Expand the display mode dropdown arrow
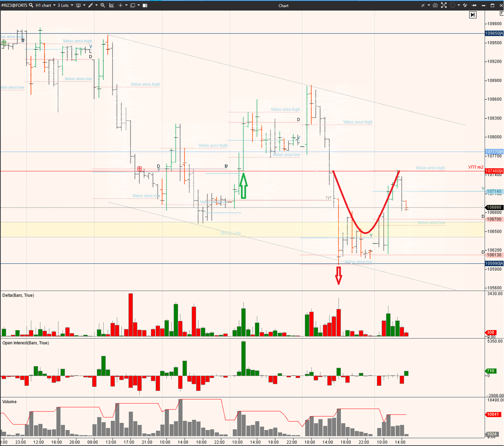The width and height of the screenshot is (504, 446). pyautogui.click(x=84, y=5)
